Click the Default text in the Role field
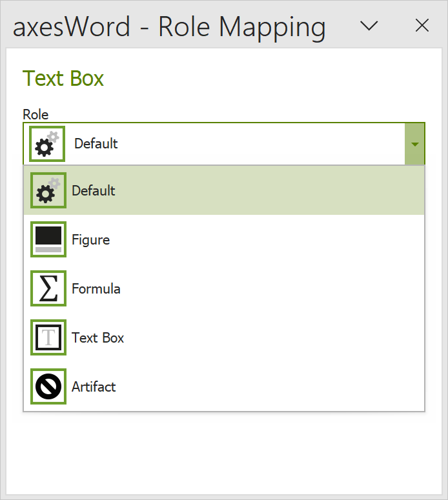Viewport: 448px width, 500px height. point(96,143)
